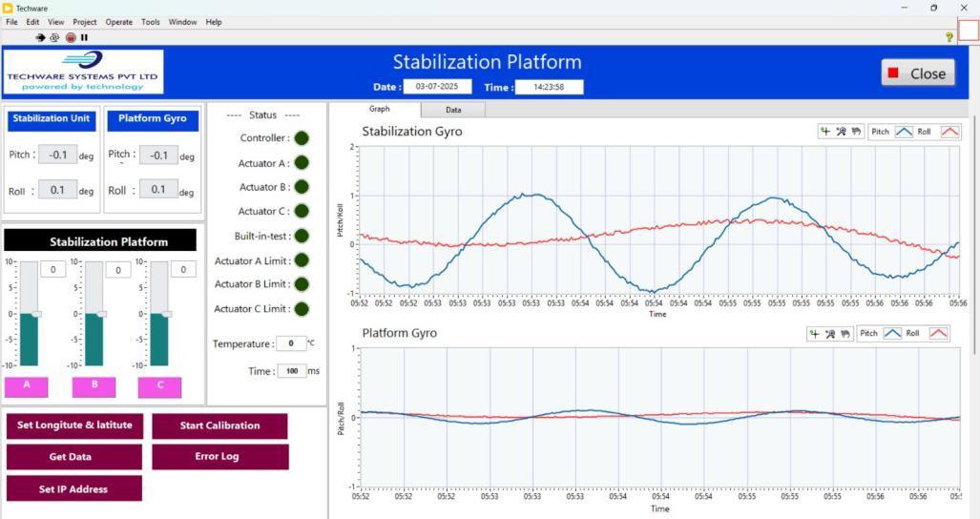The width and height of the screenshot is (980, 519).
Task: Click the Close button with red square
Action: click(918, 73)
